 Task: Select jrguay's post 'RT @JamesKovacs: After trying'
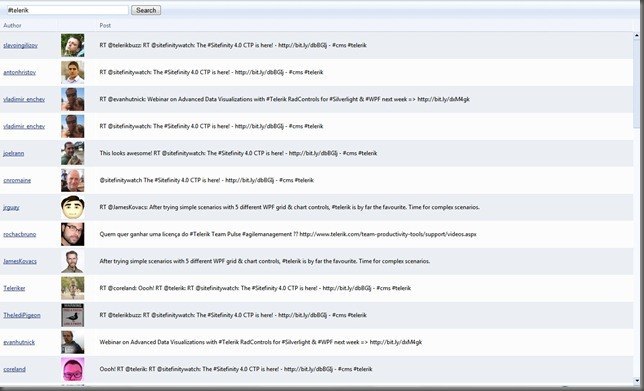[290, 207]
